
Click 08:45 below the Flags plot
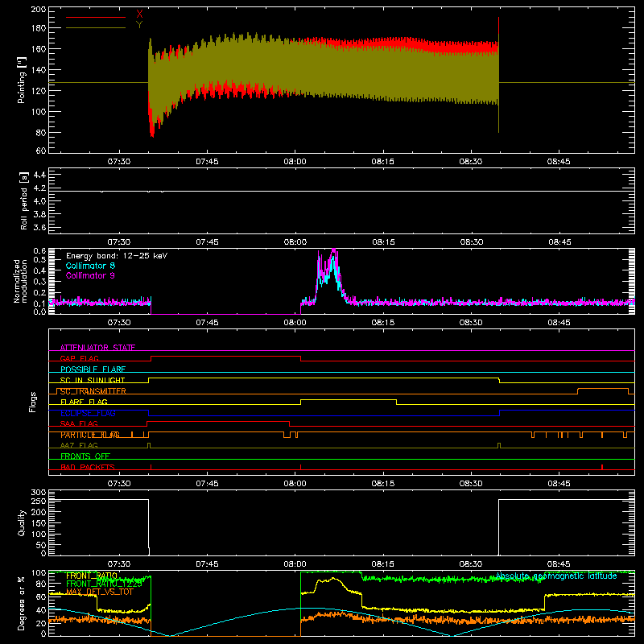(559, 484)
